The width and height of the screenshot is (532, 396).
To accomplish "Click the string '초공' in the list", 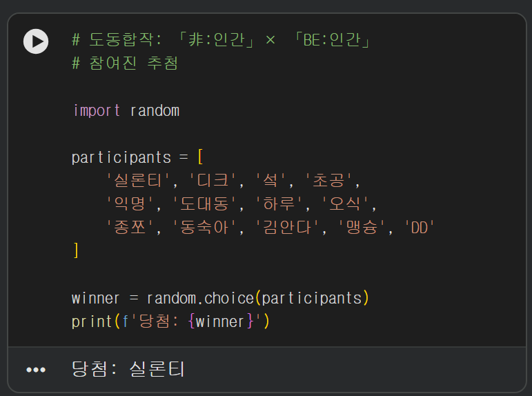I will tap(328, 181).
